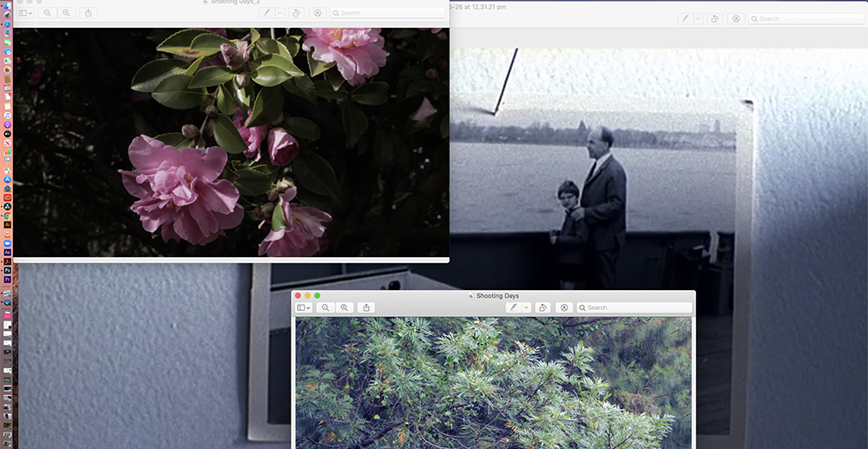The image size is (868, 449).
Task: Rotate the Shooting Days image
Action: [543, 307]
